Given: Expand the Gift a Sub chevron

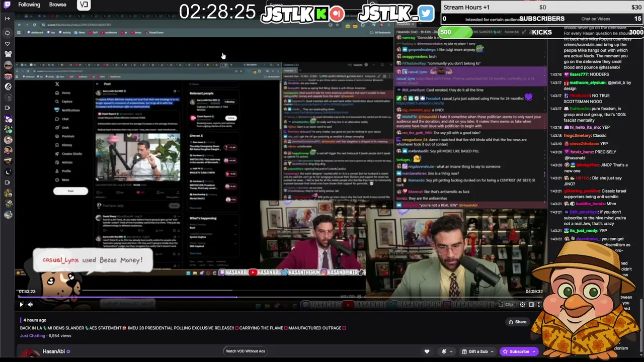Looking at the screenshot, I should point(492,351).
